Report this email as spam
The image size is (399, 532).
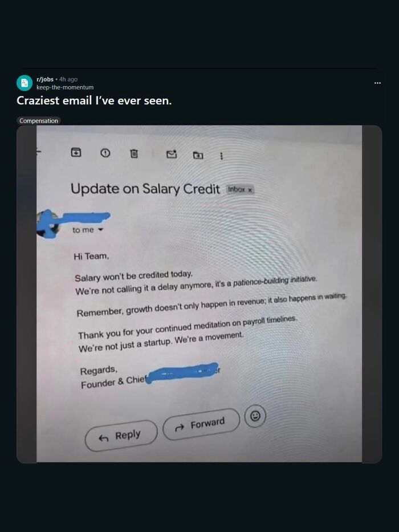pos(105,153)
